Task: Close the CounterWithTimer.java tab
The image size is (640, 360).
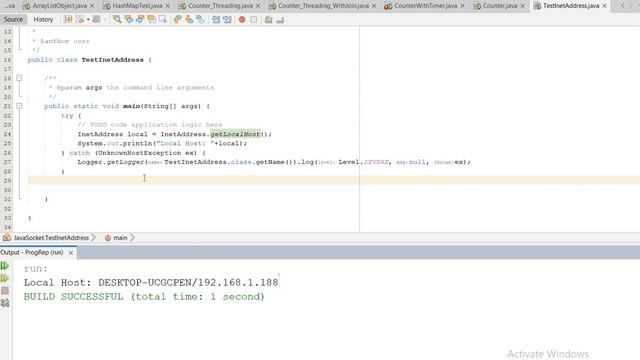Action: tap(462, 6)
